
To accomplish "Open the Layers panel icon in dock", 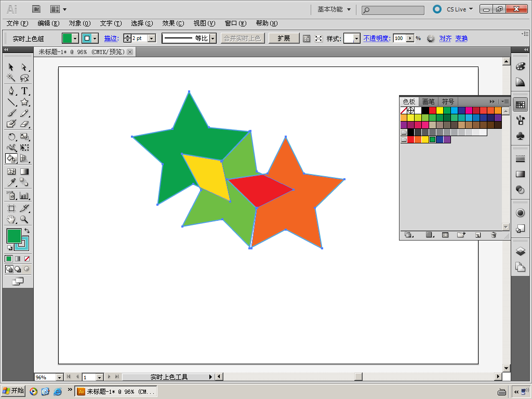I will [520, 251].
